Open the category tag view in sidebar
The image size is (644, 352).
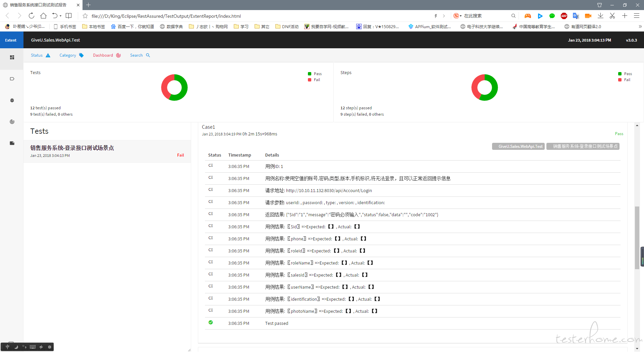12,79
